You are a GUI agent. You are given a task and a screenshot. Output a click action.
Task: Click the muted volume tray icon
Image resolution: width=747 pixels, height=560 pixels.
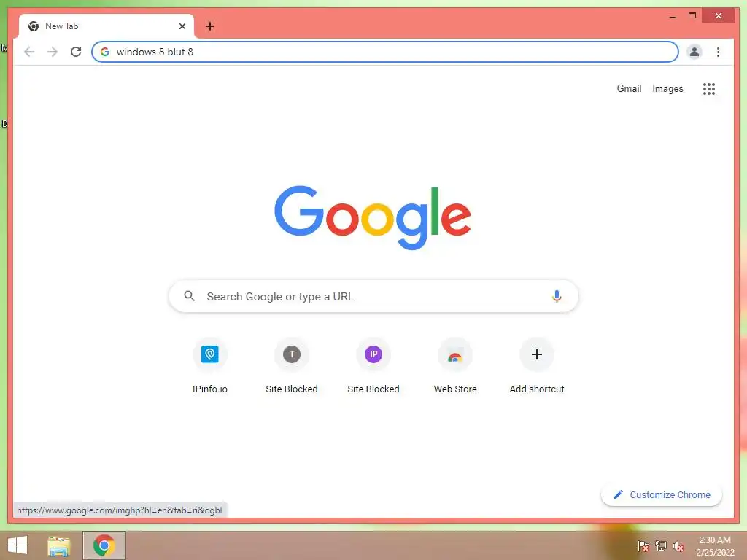pos(678,545)
